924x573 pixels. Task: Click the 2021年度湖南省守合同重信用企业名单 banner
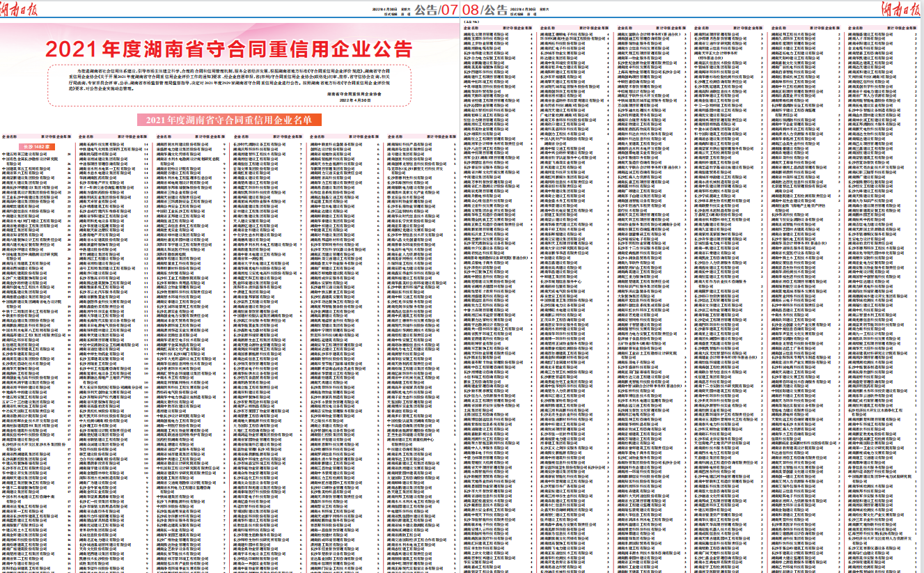229,120
